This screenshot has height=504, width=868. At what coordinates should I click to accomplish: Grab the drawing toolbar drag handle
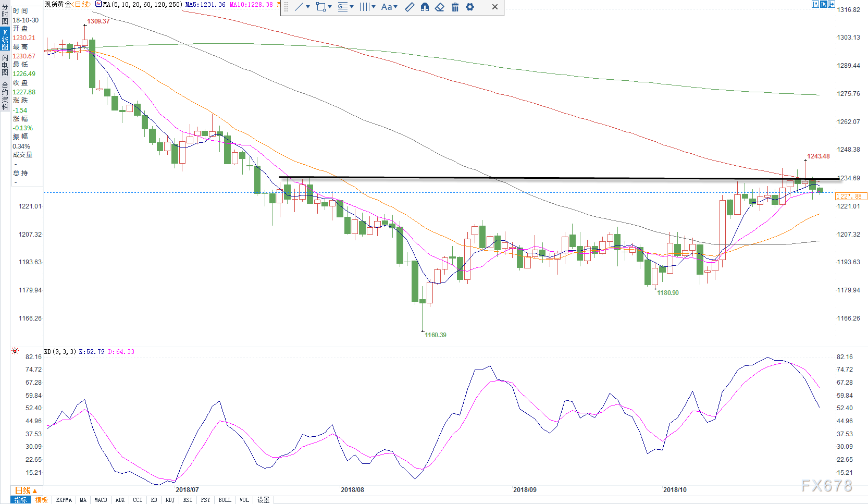point(286,7)
